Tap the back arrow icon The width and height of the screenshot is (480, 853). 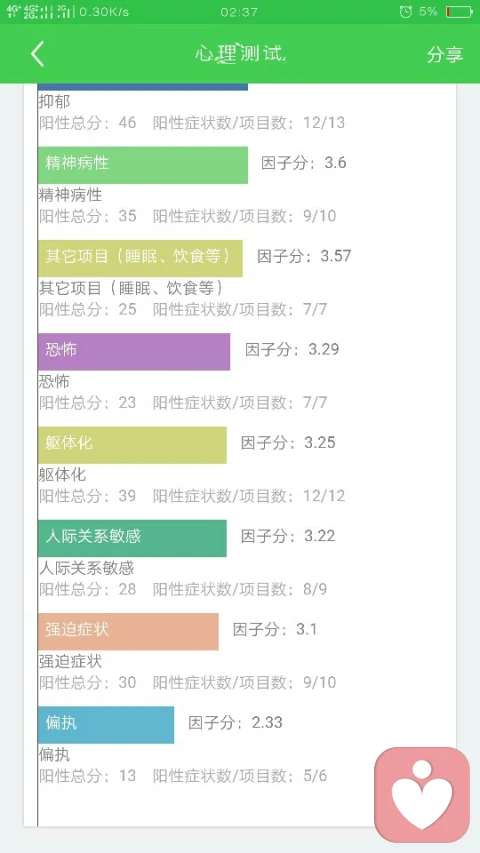(x=37, y=54)
